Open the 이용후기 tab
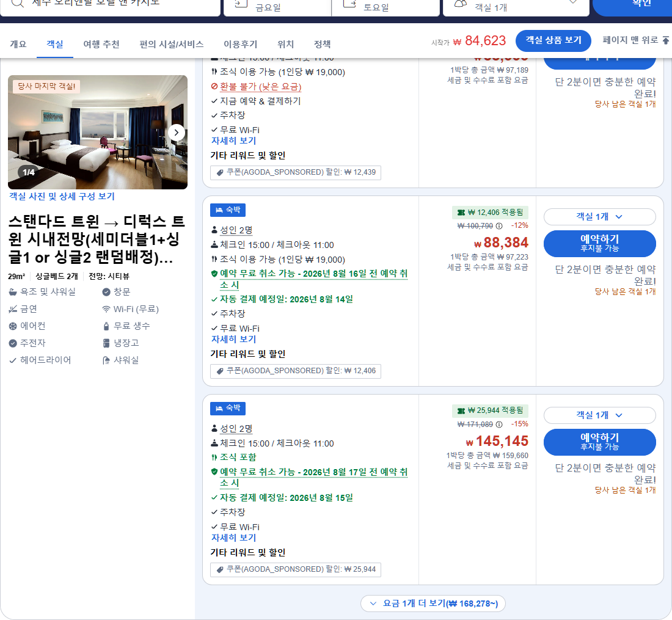The width and height of the screenshot is (672, 620). pyautogui.click(x=241, y=44)
